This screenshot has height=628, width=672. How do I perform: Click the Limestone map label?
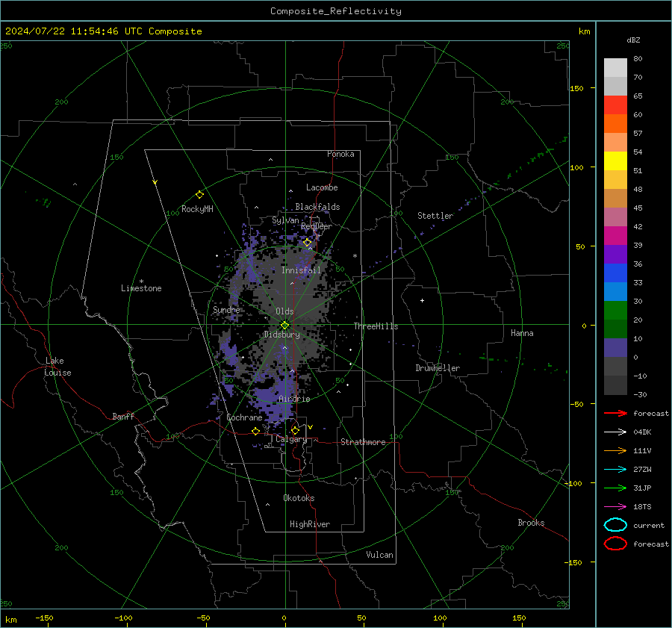(141, 288)
